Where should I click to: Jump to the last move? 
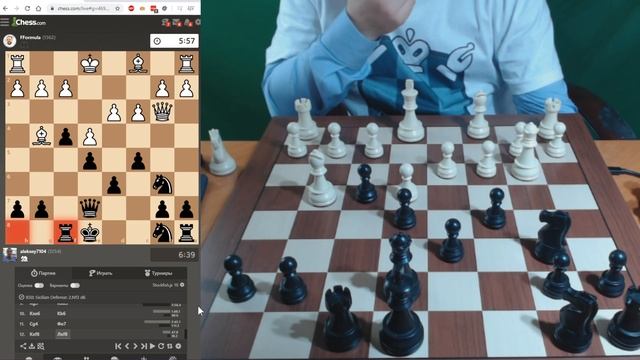coord(144,346)
